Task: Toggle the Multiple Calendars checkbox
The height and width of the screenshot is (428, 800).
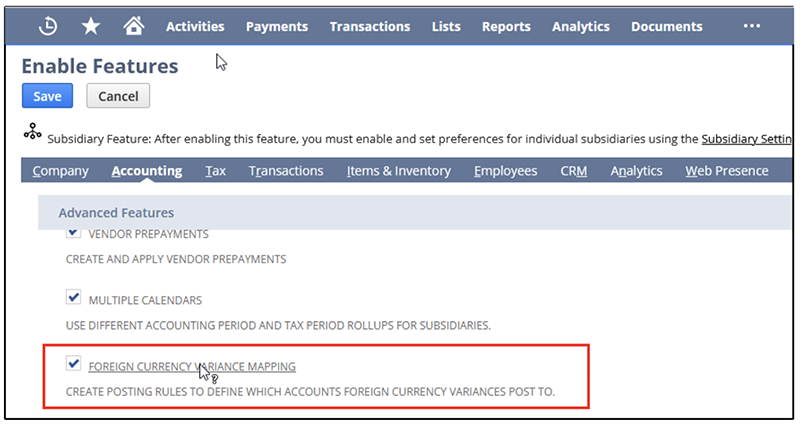Action: click(x=73, y=298)
